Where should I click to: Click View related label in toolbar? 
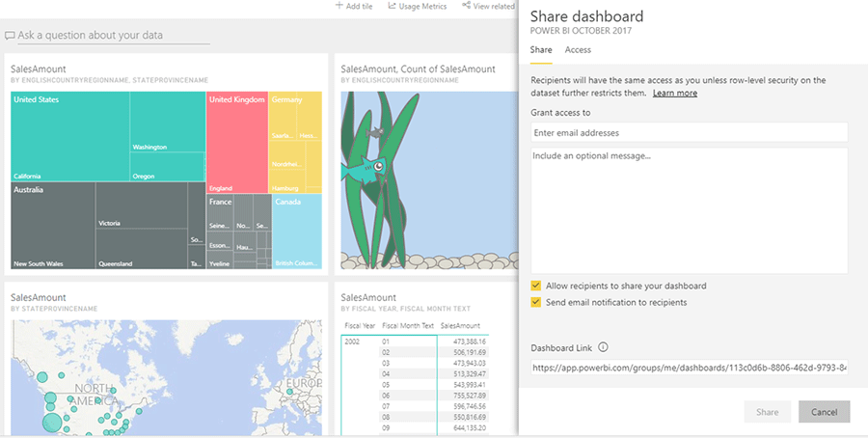(x=494, y=6)
